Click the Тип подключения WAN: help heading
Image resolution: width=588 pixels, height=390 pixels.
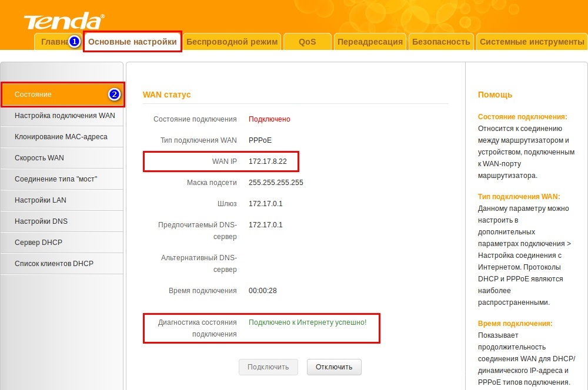click(519, 197)
